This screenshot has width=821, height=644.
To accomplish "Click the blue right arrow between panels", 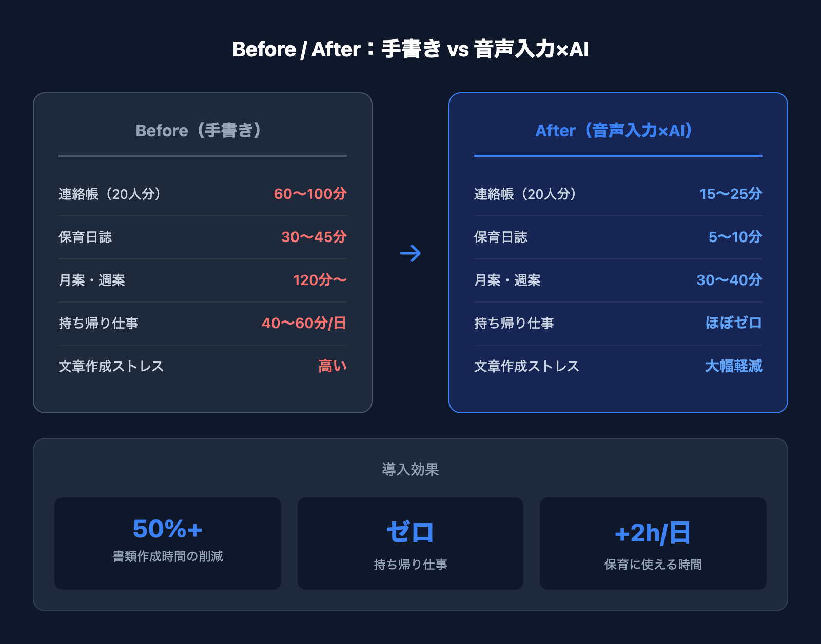I will tap(410, 253).
